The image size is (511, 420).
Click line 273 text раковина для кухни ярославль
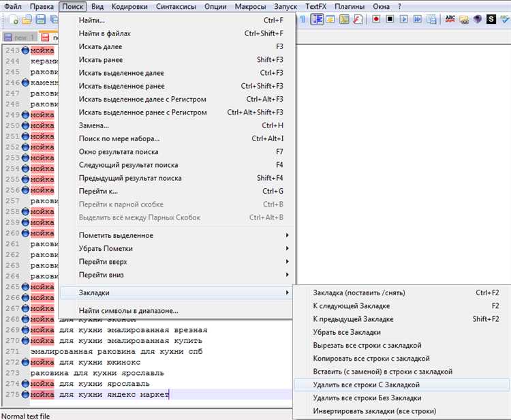[x=97, y=373]
